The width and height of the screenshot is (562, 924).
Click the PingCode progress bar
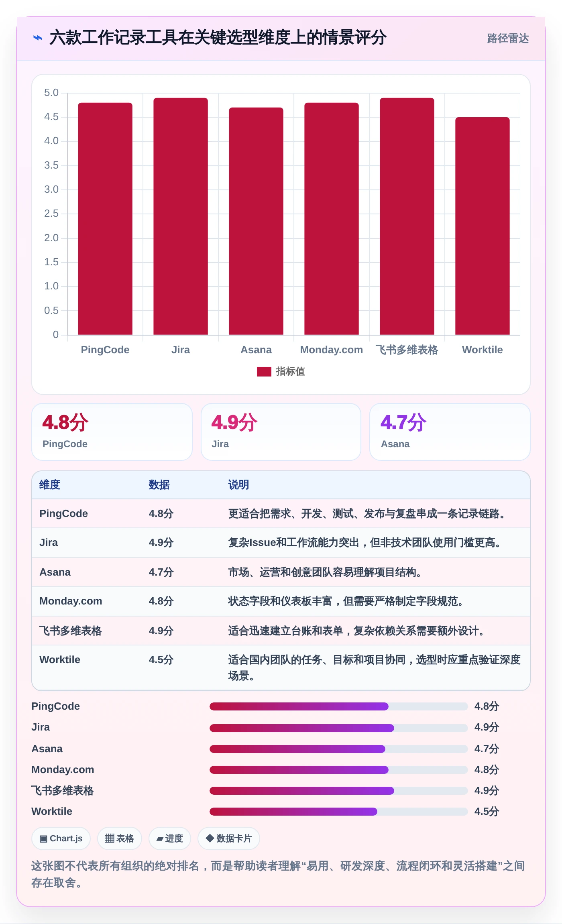[x=338, y=706]
